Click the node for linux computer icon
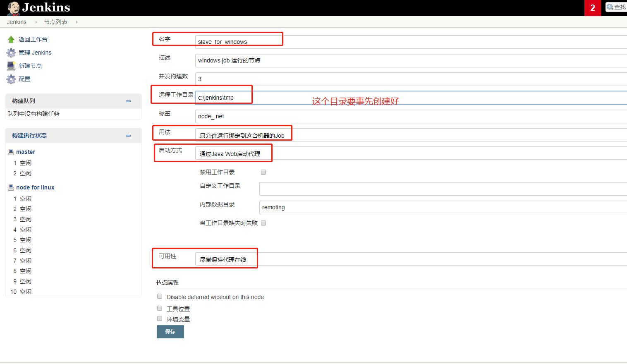 (11, 187)
